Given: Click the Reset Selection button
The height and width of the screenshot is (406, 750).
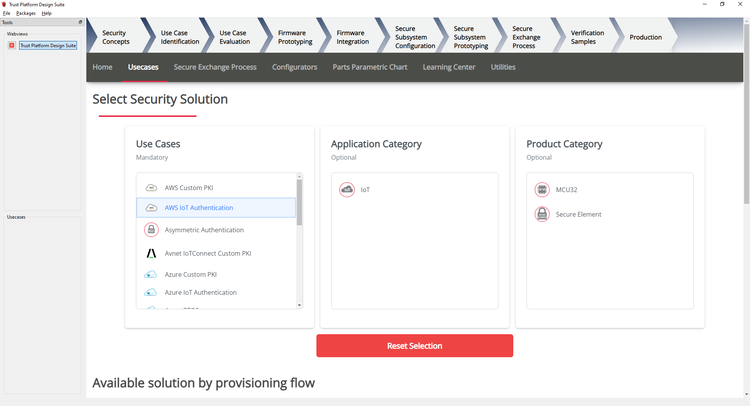Looking at the screenshot, I should click(415, 346).
